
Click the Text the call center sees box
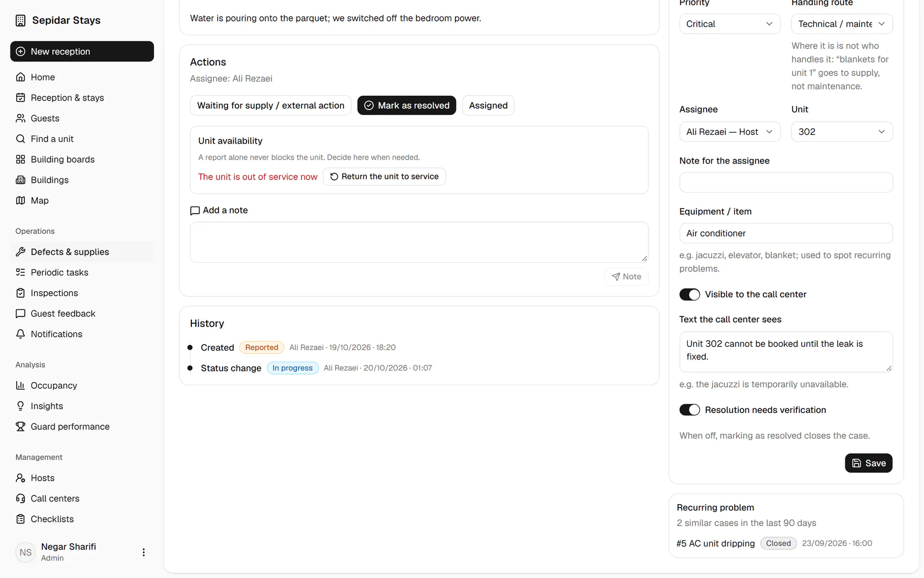pos(786,352)
